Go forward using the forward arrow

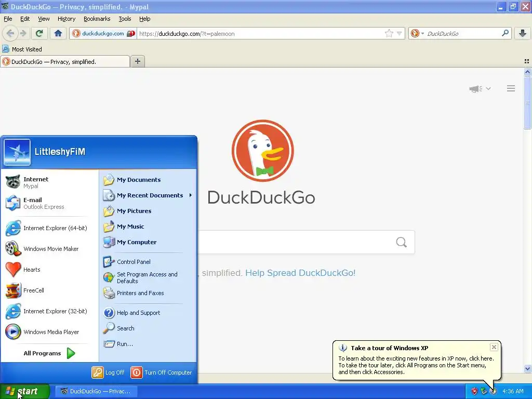(x=23, y=33)
